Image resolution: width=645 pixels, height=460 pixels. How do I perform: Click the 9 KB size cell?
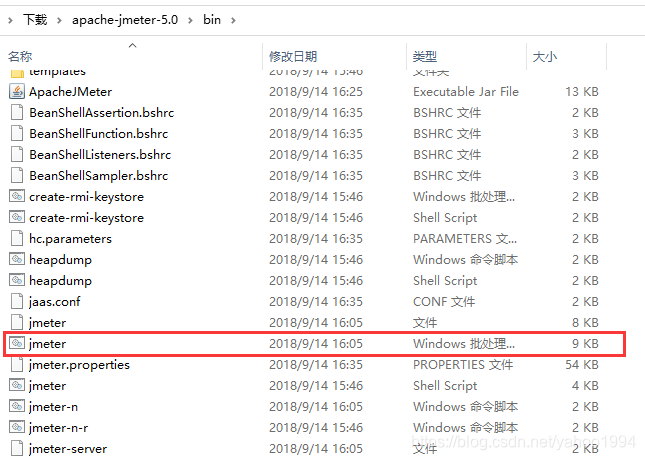point(585,343)
